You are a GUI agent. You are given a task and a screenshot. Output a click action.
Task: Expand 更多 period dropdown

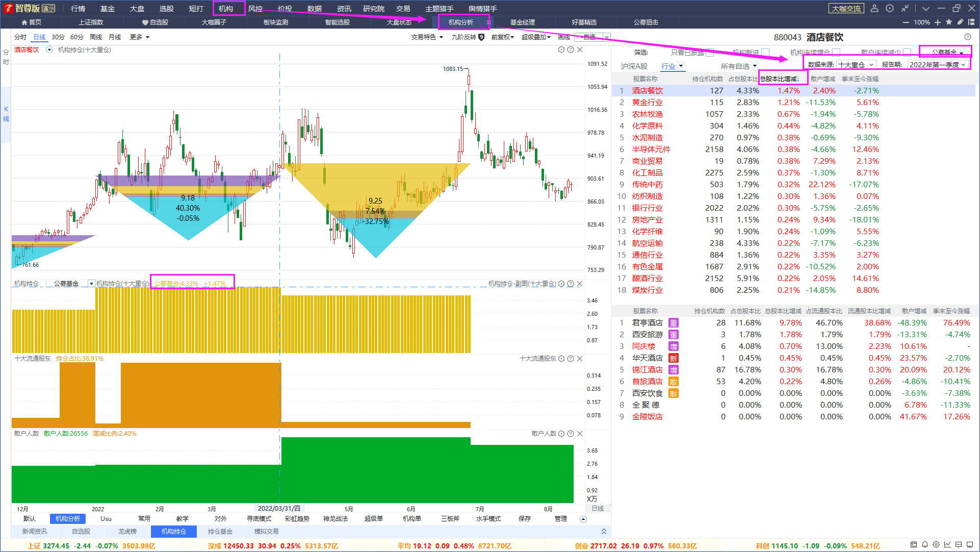pyautogui.click(x=139, y=37)
